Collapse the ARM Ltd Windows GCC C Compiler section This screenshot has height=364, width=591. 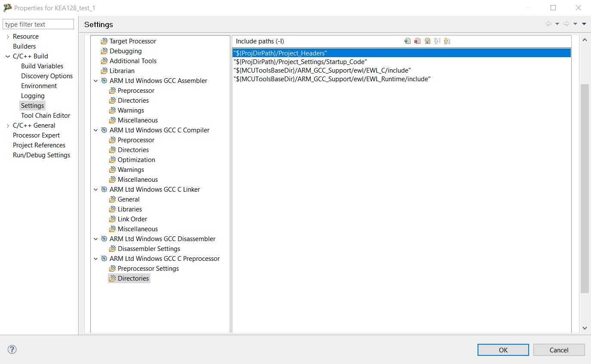pyautogui.click(x=95, y=130)
